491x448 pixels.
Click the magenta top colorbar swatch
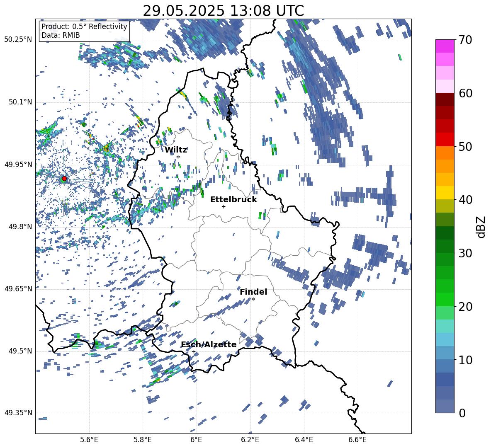coord(445,46)
